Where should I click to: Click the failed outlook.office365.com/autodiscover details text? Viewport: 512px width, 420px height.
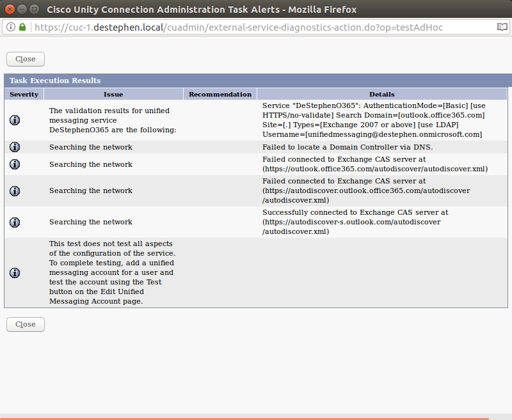tap(375, 164)
